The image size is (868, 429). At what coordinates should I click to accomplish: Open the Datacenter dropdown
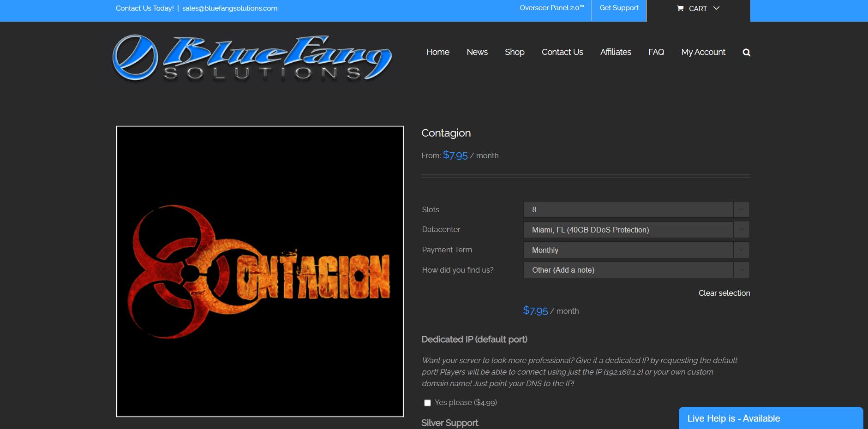pos(636,230)
